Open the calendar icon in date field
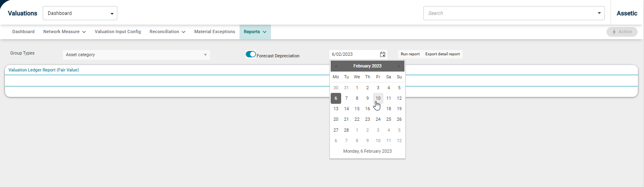Screen dimensions: 644x187 tap(382, 54)
